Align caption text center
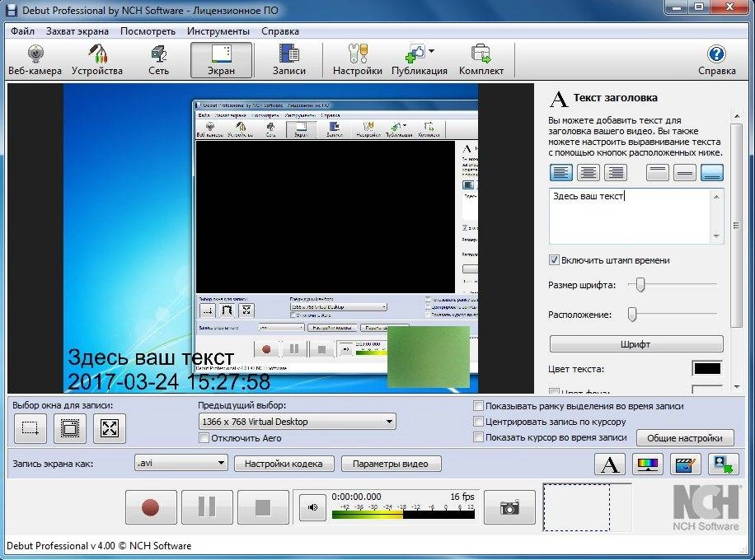Viewport: 755px width, 560px height. [x=589, y=172]
